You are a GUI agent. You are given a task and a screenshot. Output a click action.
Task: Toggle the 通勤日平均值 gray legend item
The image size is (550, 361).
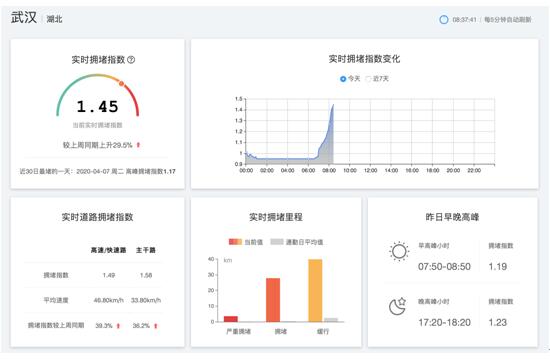point(297,242)
